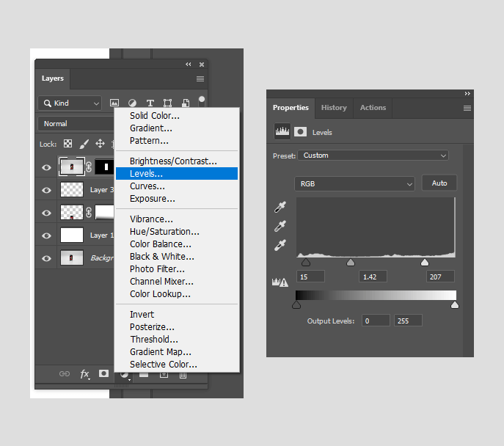Filter layers by adjustment layer icon

click(x=132, y=103)
